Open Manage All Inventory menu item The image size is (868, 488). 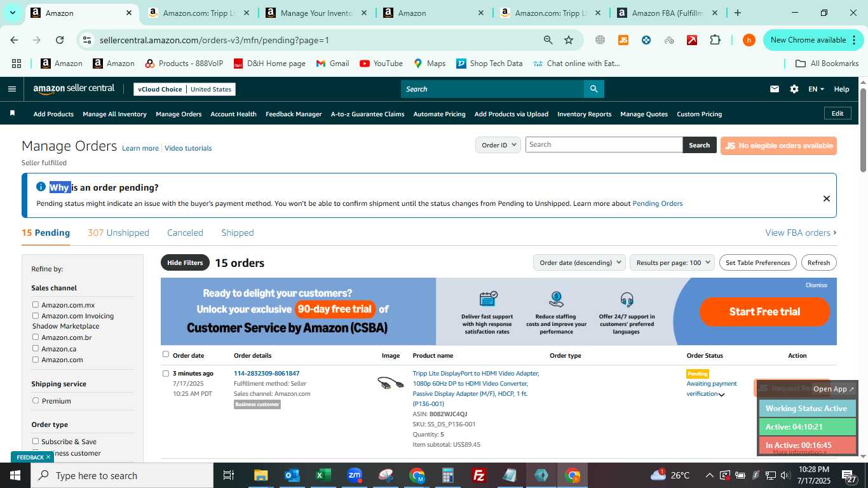point(114,114)
